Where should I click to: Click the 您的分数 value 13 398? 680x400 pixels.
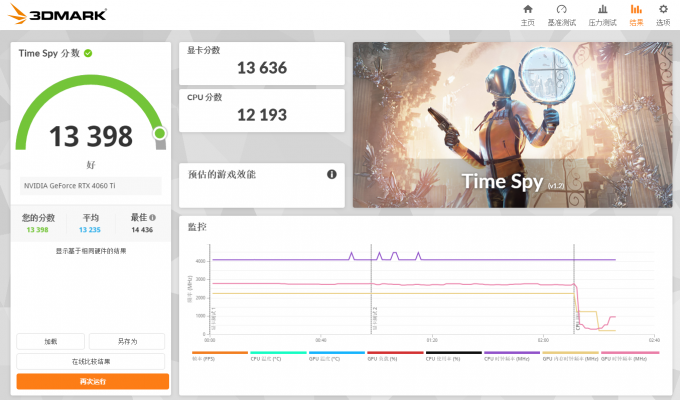(x=38, y=230)
